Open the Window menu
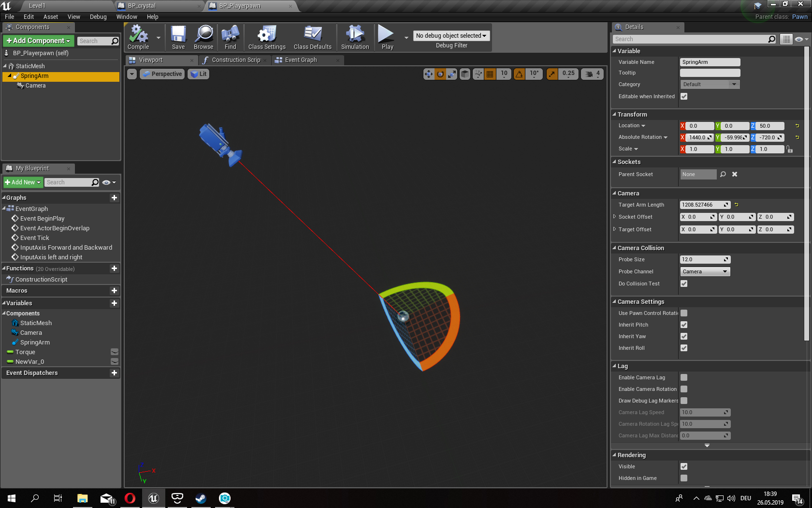Screen dimensions: 812x508 (x=127, y=16)
